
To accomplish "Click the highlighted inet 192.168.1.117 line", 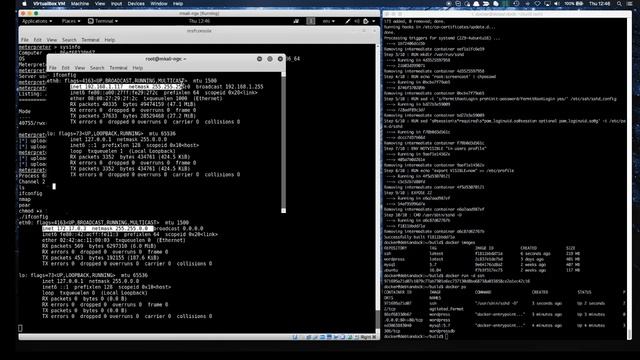I will click(127, 87).
